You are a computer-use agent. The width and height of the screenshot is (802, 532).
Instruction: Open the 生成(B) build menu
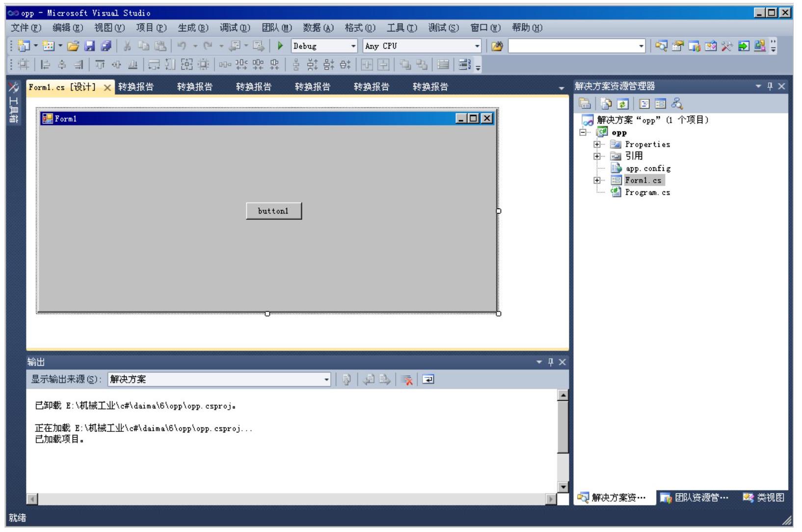(x=193, y=28)
